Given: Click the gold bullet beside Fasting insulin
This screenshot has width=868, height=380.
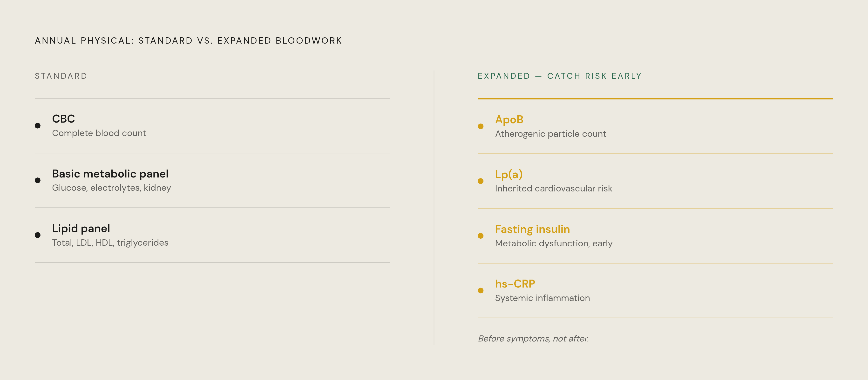Looking at the screenshot, I should coord(481,236).
